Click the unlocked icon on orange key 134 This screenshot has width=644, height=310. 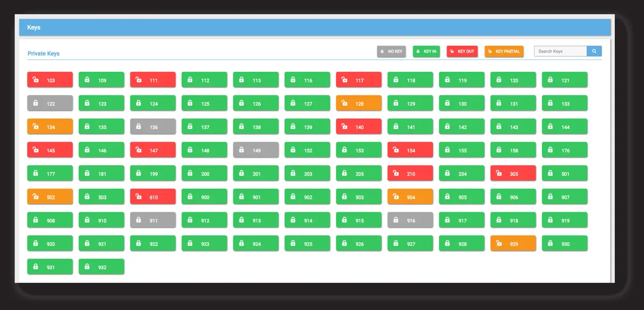(35, 127)
